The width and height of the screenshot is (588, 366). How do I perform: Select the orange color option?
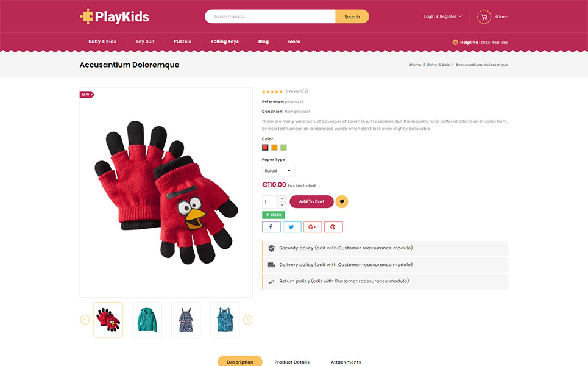click(x=274, y=148)
